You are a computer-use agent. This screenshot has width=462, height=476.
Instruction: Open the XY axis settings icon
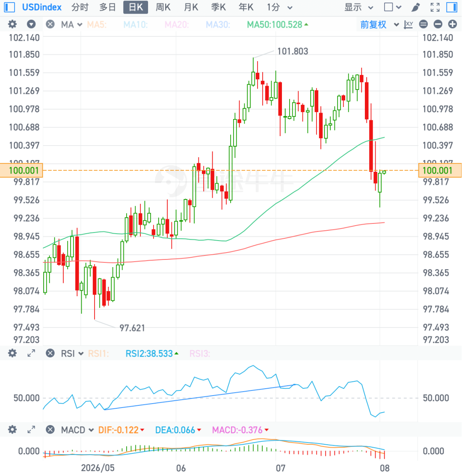408,24
